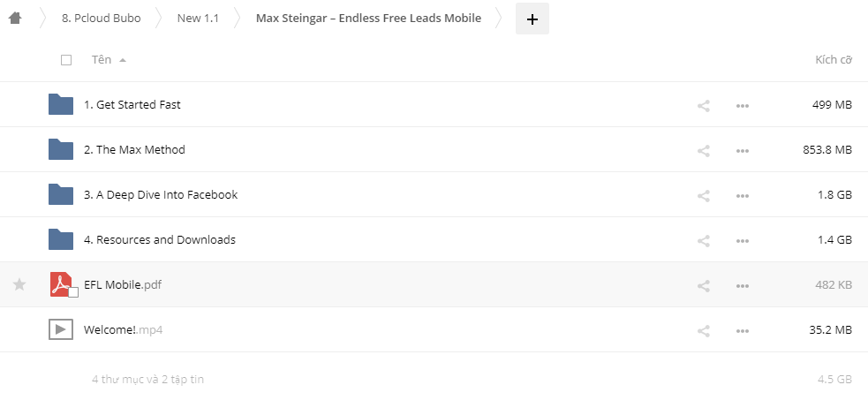The width and height of the screenshot is (868, 400).
Task: Open more options for EFL Mobile.pdf
Action: (743, 286)
